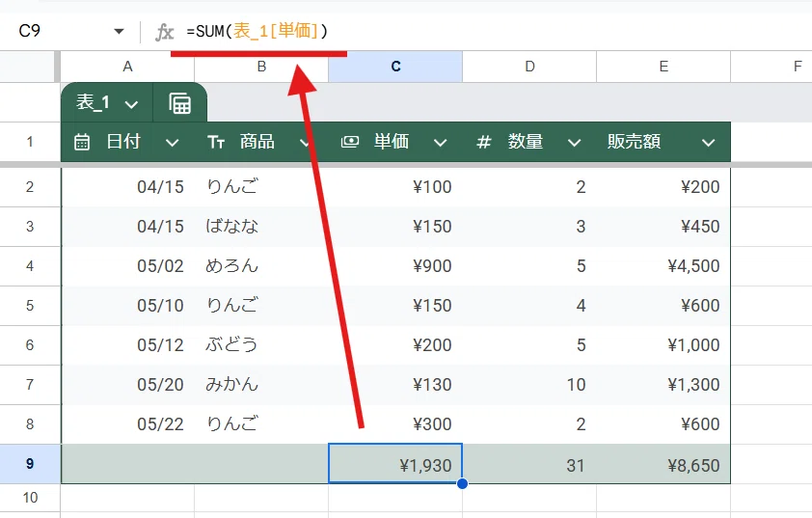
Task: Select the cell with りんご in row 2
Action: tap(261, 187)
